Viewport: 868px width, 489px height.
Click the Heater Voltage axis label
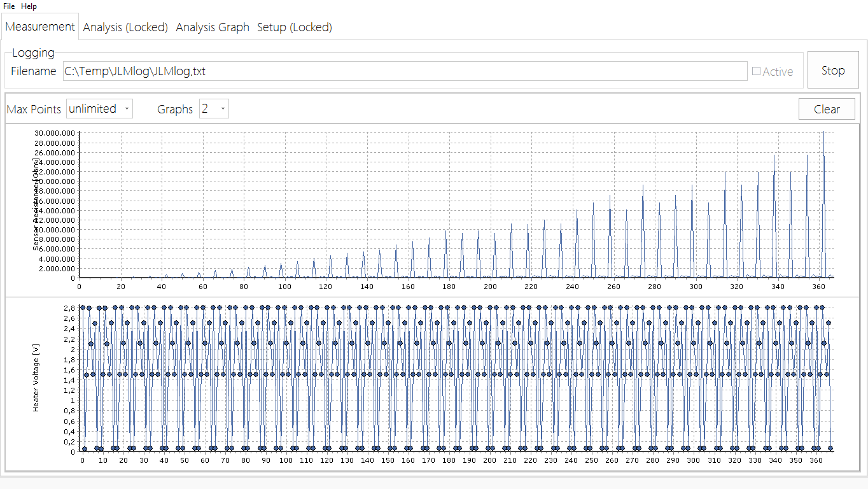(36, 378)
